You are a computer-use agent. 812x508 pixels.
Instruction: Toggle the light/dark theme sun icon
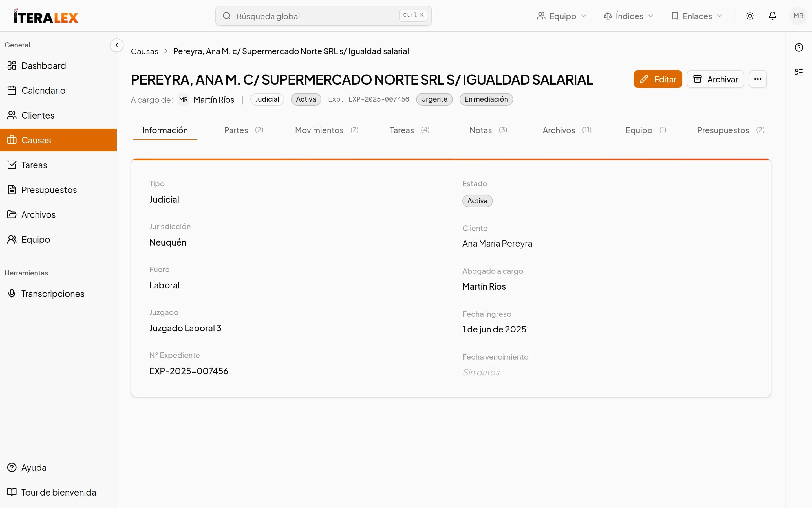coord(750,16)
